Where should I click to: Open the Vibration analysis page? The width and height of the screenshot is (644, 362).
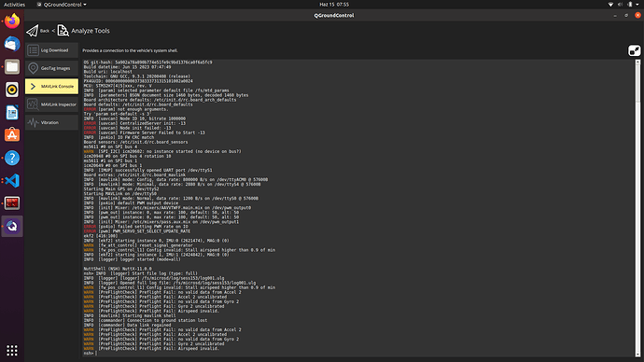(x=51, y=122)
